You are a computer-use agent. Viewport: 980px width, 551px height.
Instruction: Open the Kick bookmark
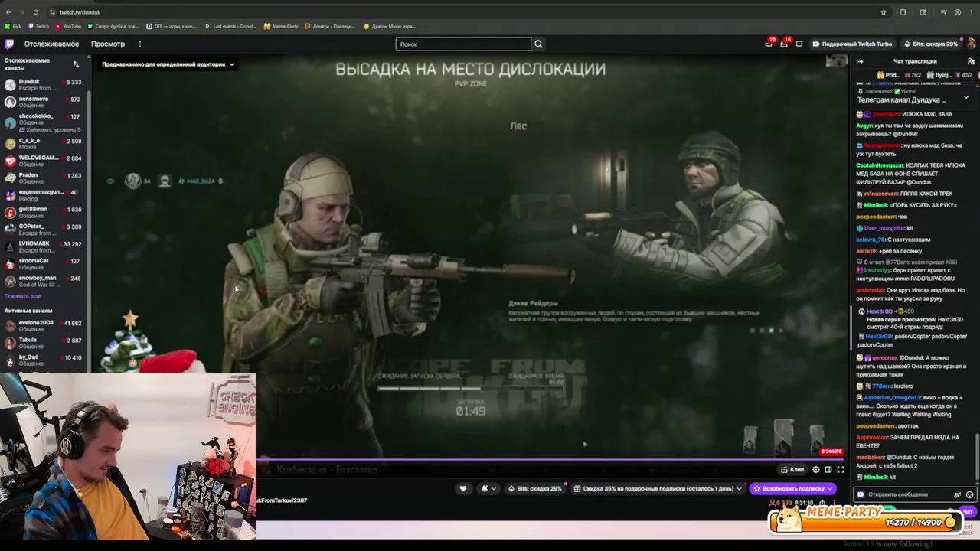(14, 26)
